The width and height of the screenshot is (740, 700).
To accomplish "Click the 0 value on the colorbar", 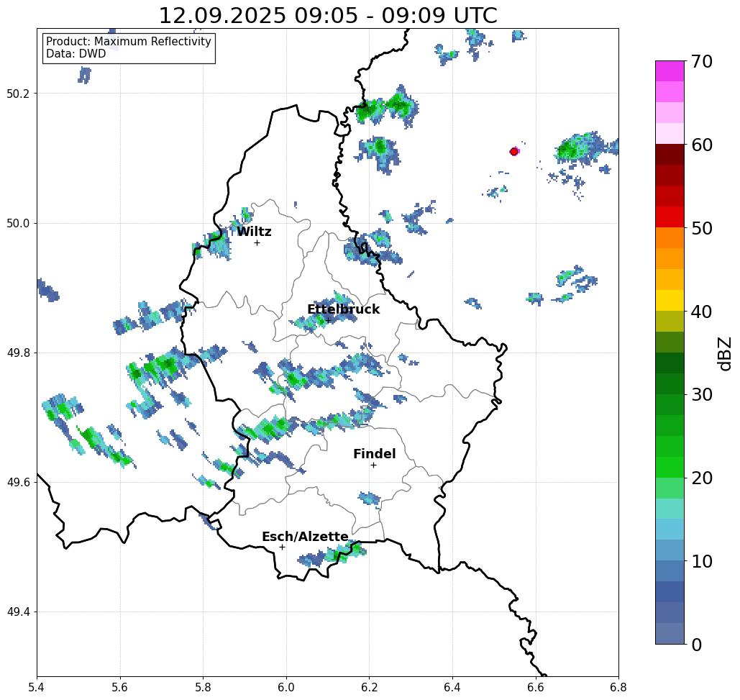I will tap(697, 645).
